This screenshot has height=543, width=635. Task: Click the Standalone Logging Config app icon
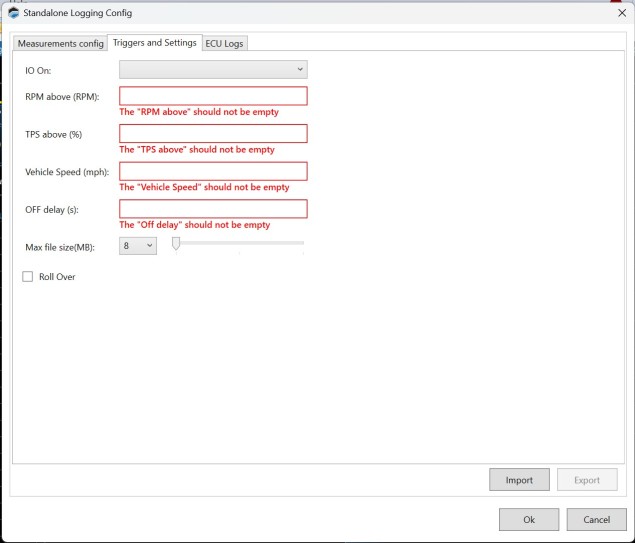[x=13, y=13]
